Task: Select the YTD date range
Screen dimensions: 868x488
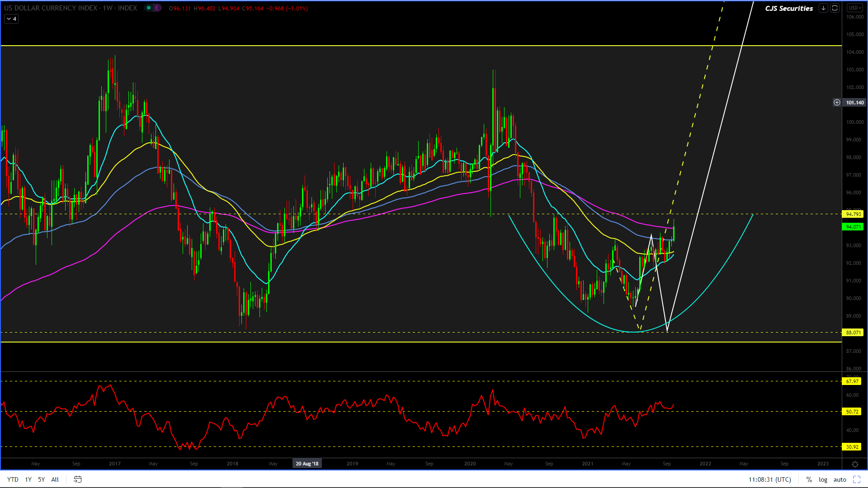Action: (x=13, y=479)
